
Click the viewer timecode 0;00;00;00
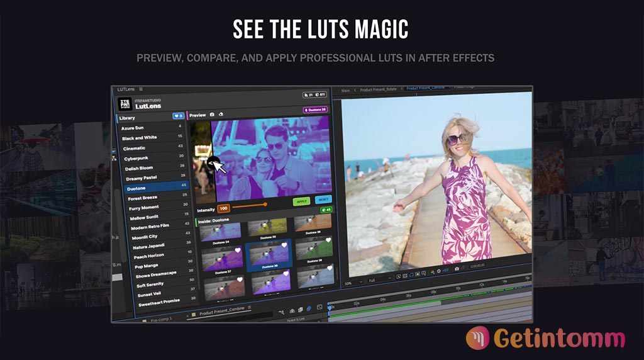click(477, 266)
